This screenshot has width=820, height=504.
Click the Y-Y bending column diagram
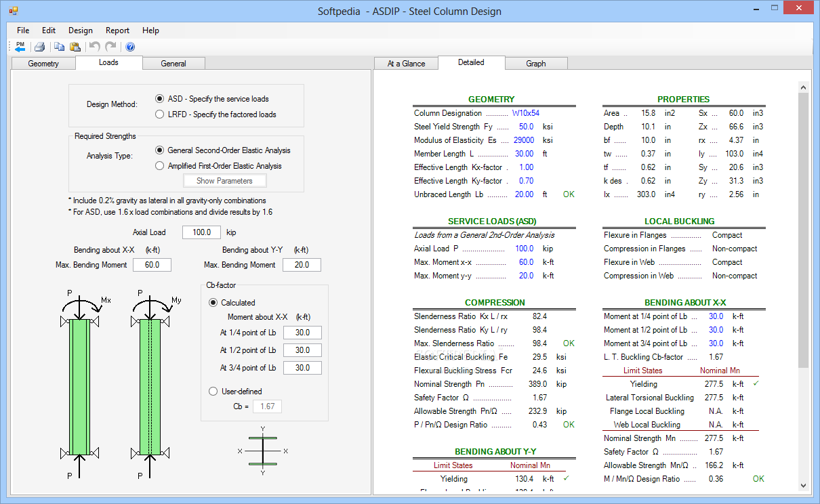pos(150,385)
